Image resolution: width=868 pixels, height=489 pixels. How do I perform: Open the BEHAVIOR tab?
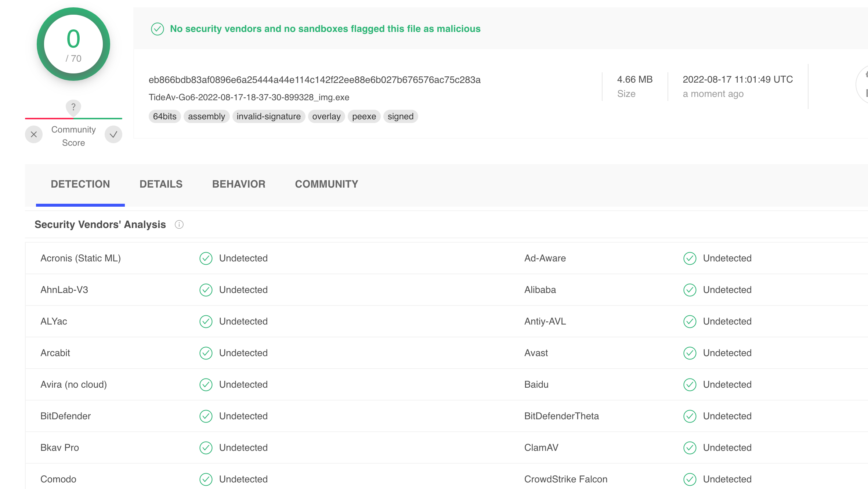point(239,184)
